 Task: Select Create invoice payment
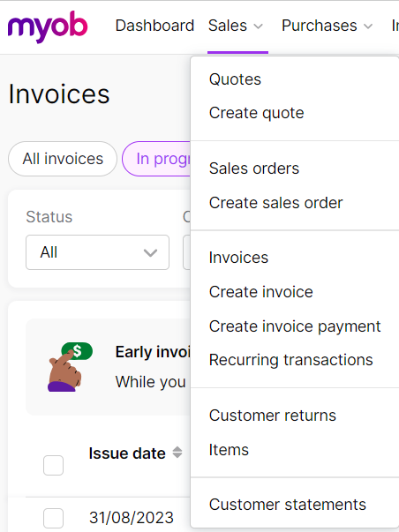(295, 326)
